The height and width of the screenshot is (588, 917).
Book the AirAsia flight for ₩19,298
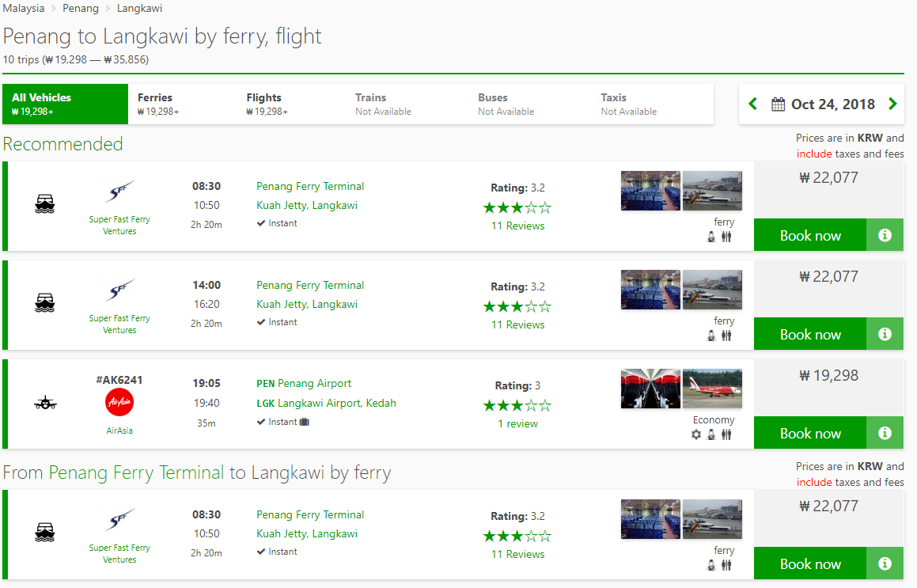[x=810, y=433]
